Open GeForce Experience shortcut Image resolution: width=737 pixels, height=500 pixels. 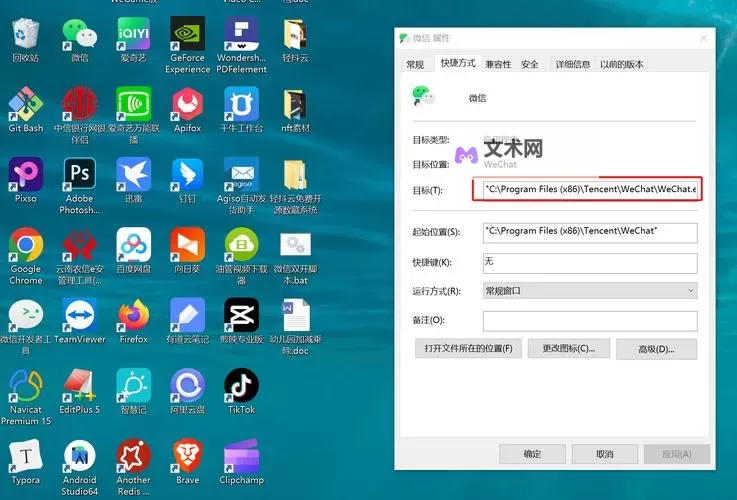187,33
